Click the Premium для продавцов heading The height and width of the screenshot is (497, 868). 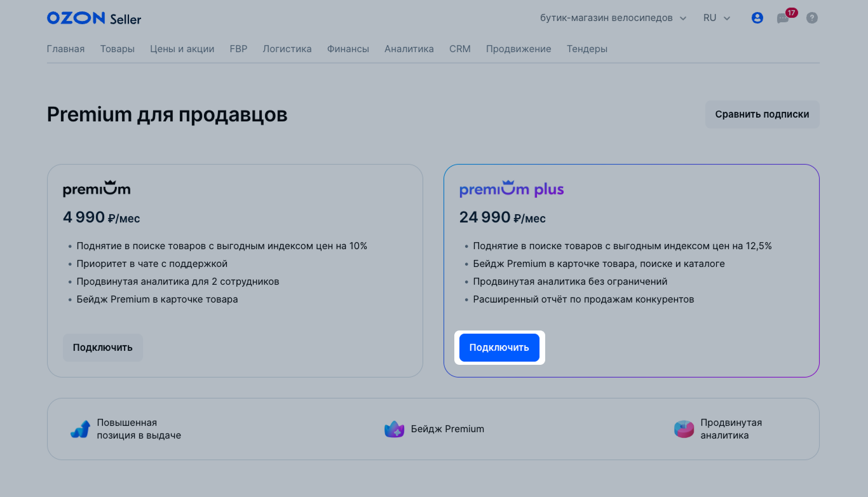pos(167,115)
